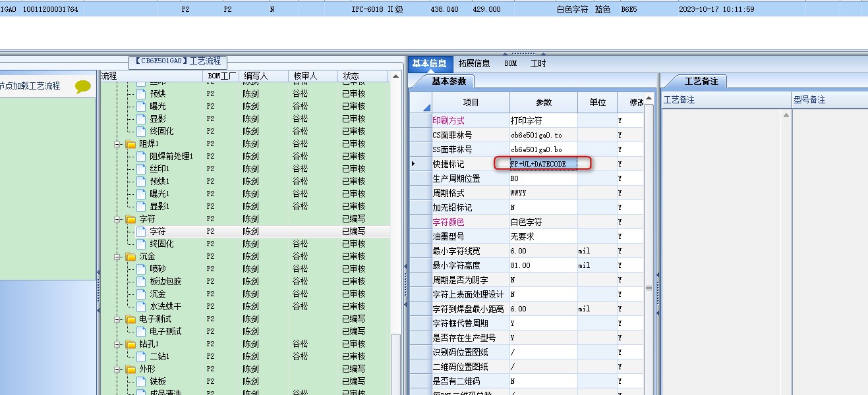The height and width of the screenshot is (395, 868).
Task: Click the document icon of 电子测试 child step
Action: [x=140, y=331]
